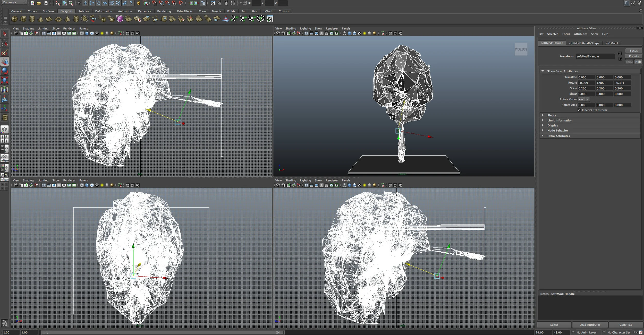644x335 pixels.
Task: Click the purple Smooth cube shelf icon
Action: [x=120, y=19]
